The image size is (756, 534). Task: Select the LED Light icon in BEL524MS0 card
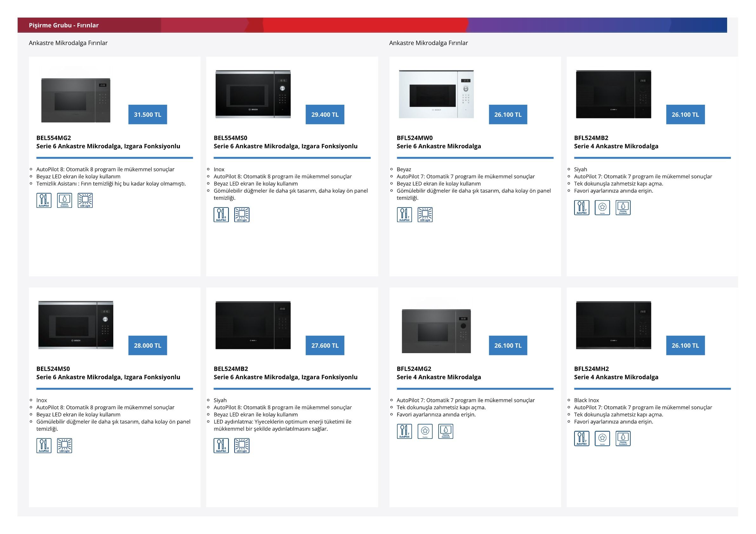[64, 446]
